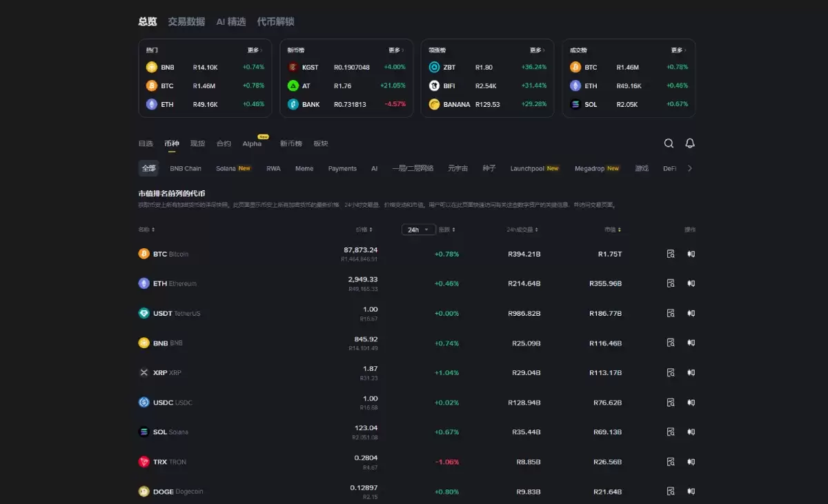Open the 24h time range dropdown

point(418,230)
